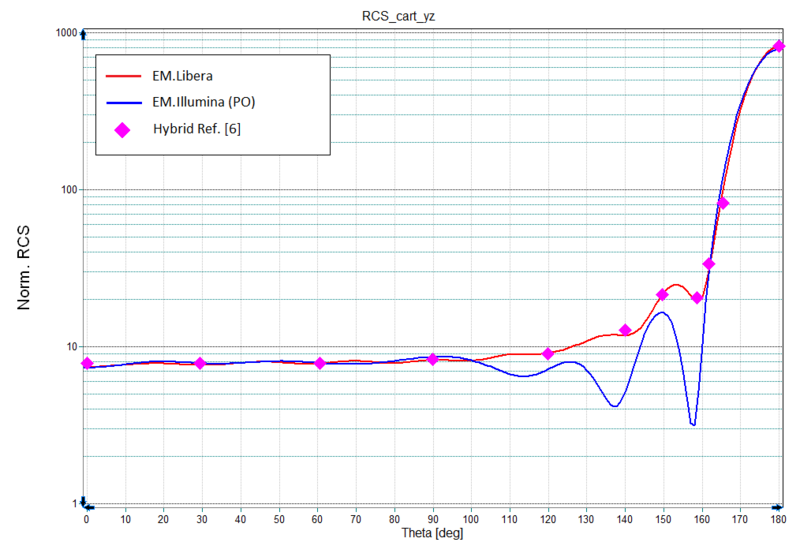The height and width of the screenshot is (557, 800).
Task: Click the diamond marker at theta 140
Action: (625, 330)
